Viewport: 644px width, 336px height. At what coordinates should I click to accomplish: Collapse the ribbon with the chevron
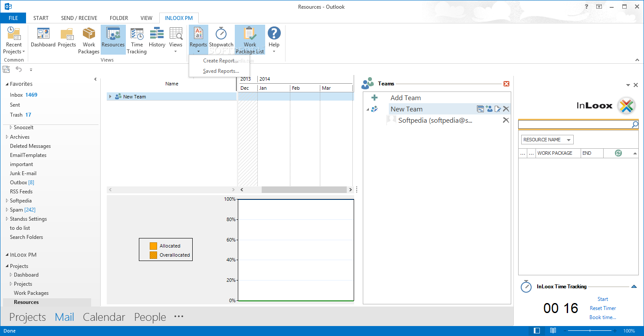tap(637, 60)
